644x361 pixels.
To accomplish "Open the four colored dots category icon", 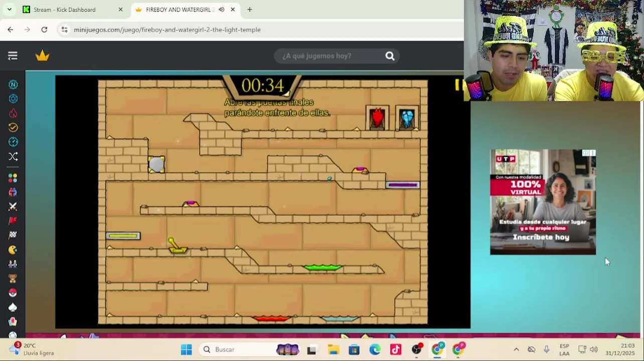I will point(13,178).
